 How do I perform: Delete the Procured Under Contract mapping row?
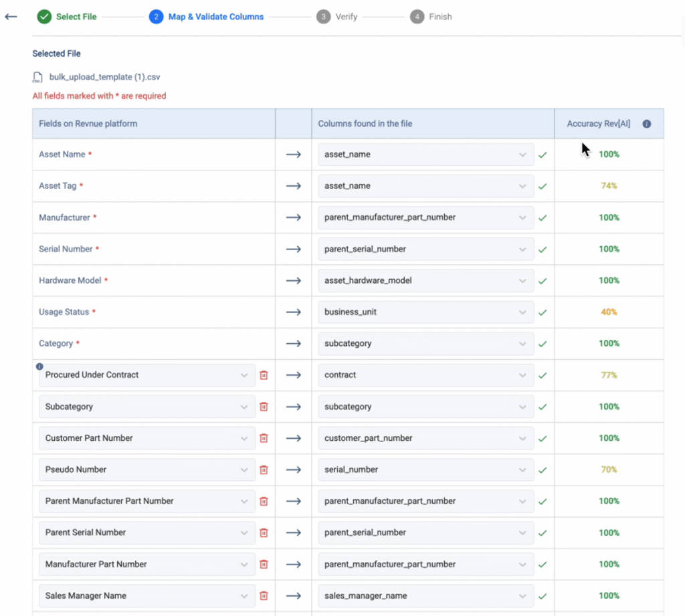click(264, 375)
